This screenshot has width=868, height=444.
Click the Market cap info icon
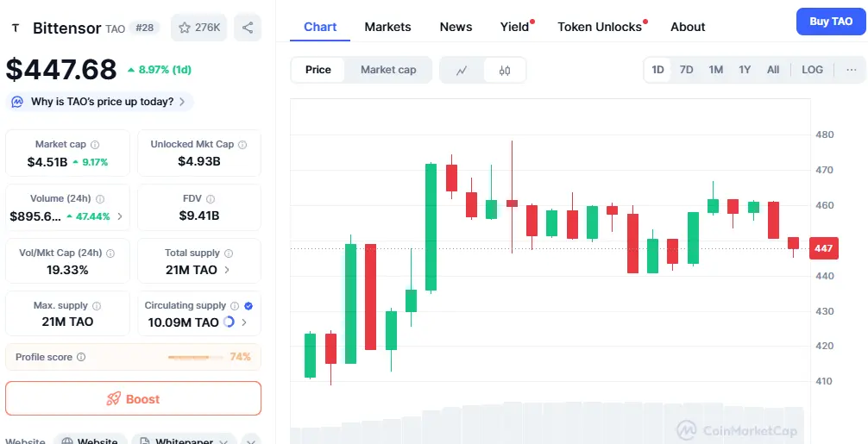95,145
